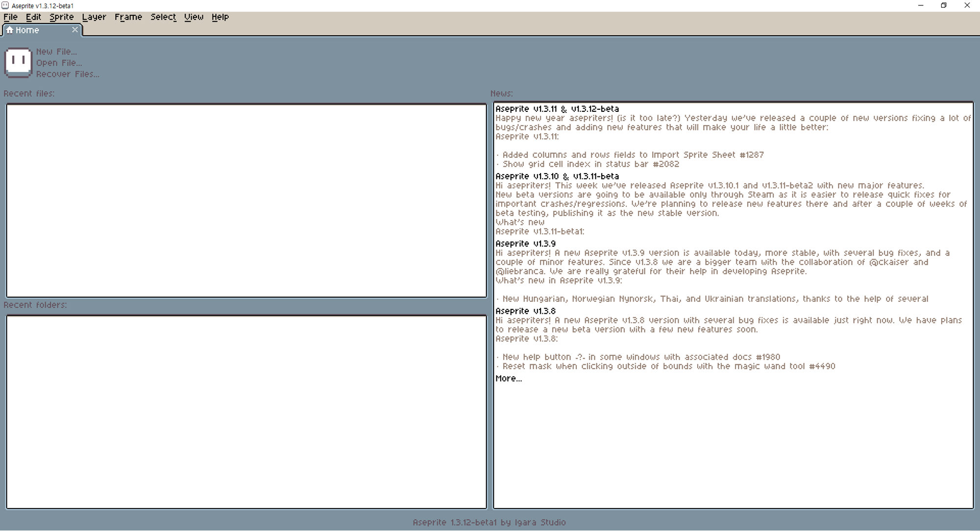
Task: Click the Aseprite icon in the title bar
Action: 5,5
